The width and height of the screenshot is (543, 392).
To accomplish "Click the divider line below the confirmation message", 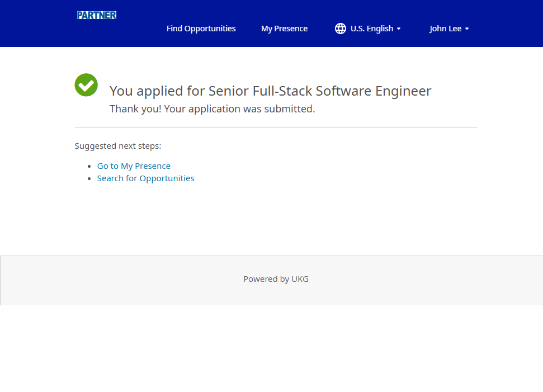I will tap(276, 127).
